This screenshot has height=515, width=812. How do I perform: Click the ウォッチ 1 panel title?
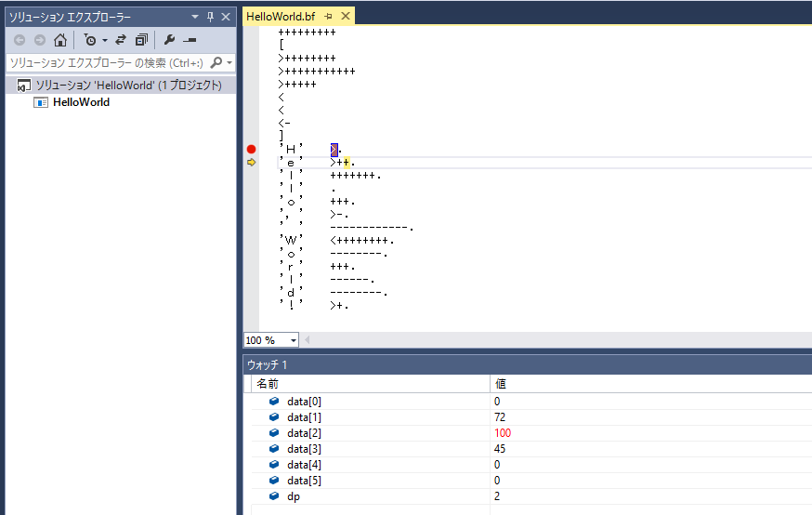coord(268,364)
